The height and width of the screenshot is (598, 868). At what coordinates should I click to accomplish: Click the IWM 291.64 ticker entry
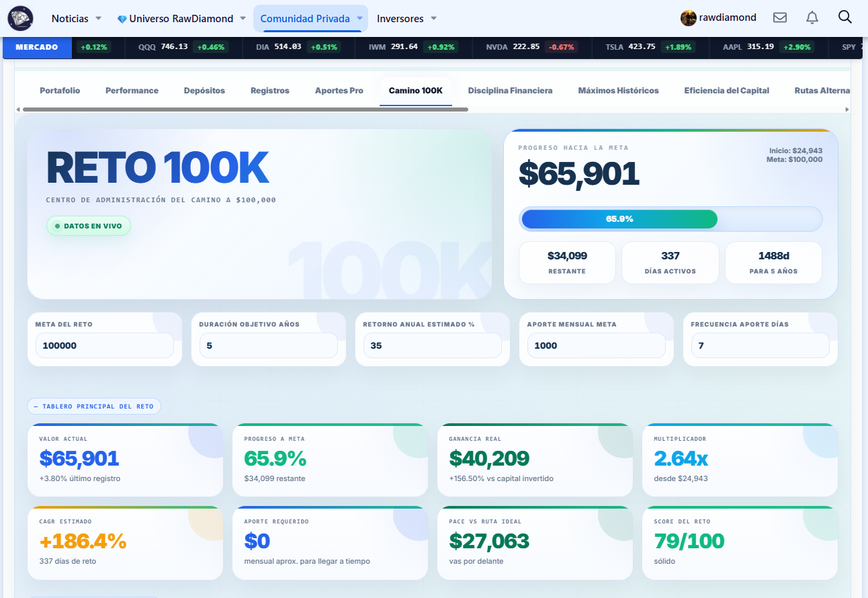(414, 47)
